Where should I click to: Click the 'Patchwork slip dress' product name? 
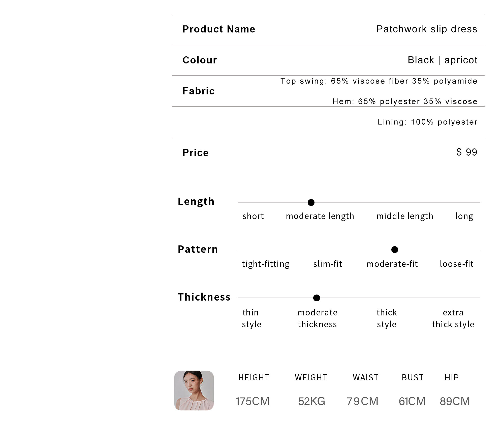point(427,29)
